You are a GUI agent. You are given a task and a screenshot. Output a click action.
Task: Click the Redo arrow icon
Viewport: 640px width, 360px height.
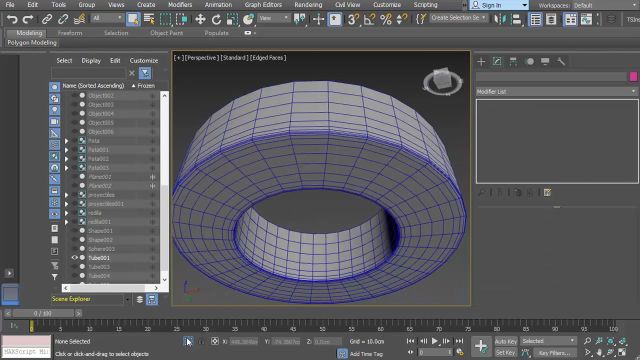click(x=28, y=19)
